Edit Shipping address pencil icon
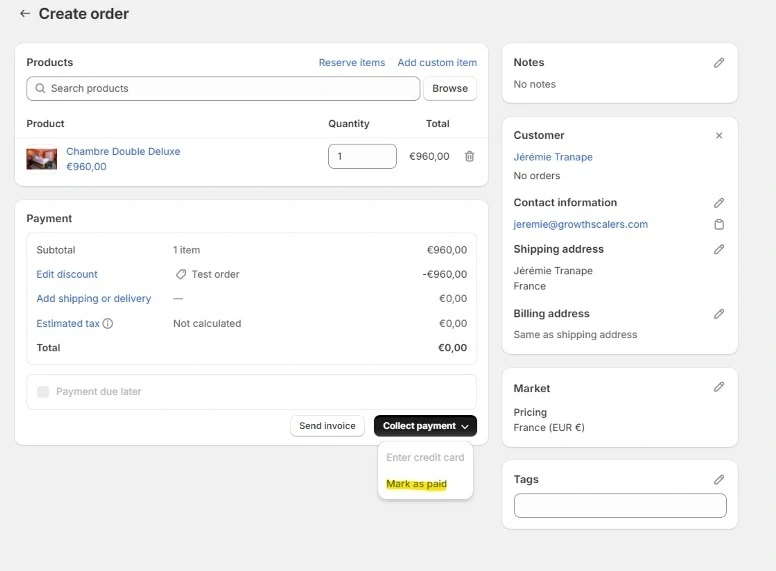Image resolution: width=776 pixels, height=571 pixels. coord(718,249)
